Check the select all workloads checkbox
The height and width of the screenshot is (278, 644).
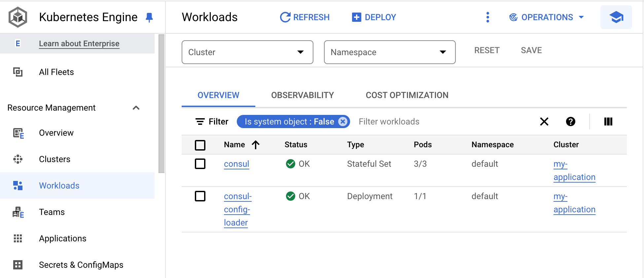click(200, 145)
